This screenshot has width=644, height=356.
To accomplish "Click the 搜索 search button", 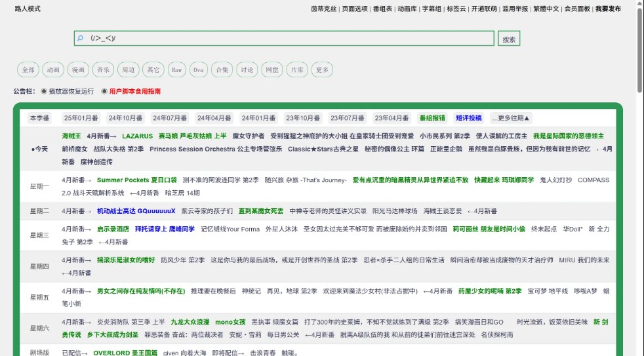I will click(x=508, y=39).
